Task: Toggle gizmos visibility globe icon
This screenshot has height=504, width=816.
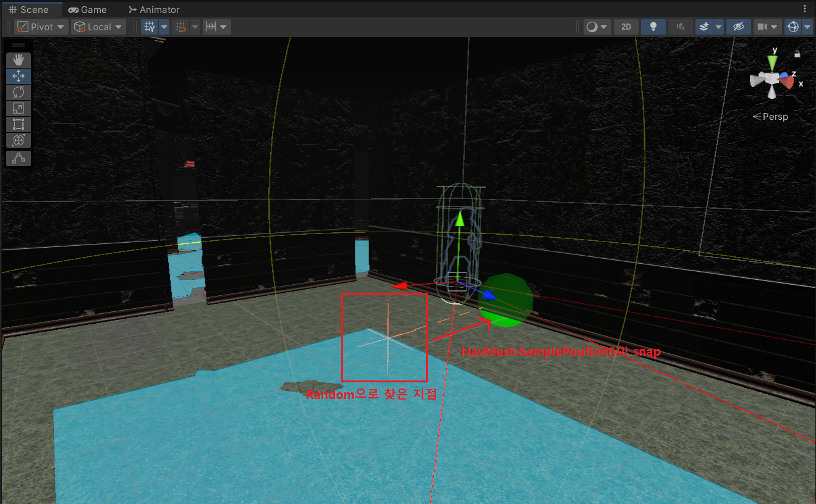Action: click(x=793, y=27)
